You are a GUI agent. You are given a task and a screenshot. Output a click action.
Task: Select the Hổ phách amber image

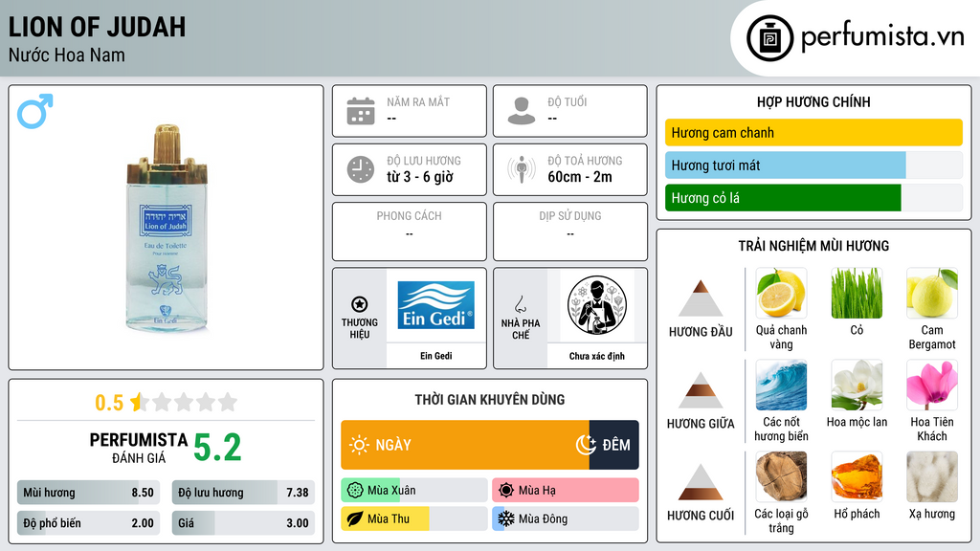(857, 476)
